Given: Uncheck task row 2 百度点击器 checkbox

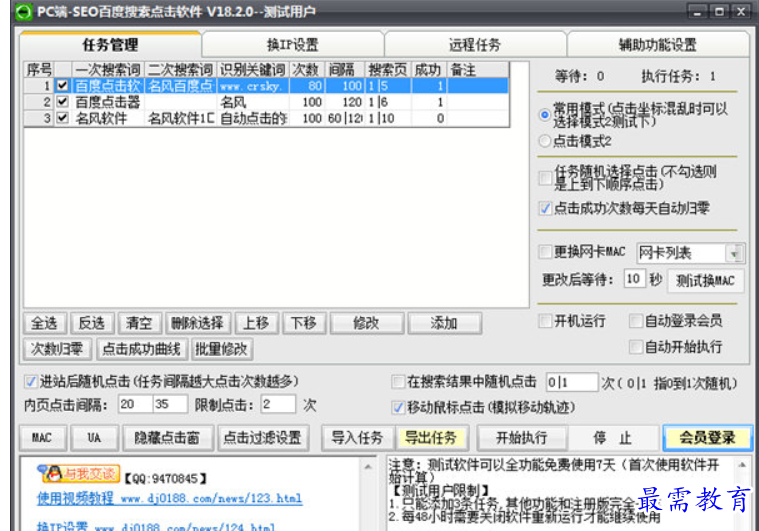Looking at the screenshot, I should click(62, 102).
